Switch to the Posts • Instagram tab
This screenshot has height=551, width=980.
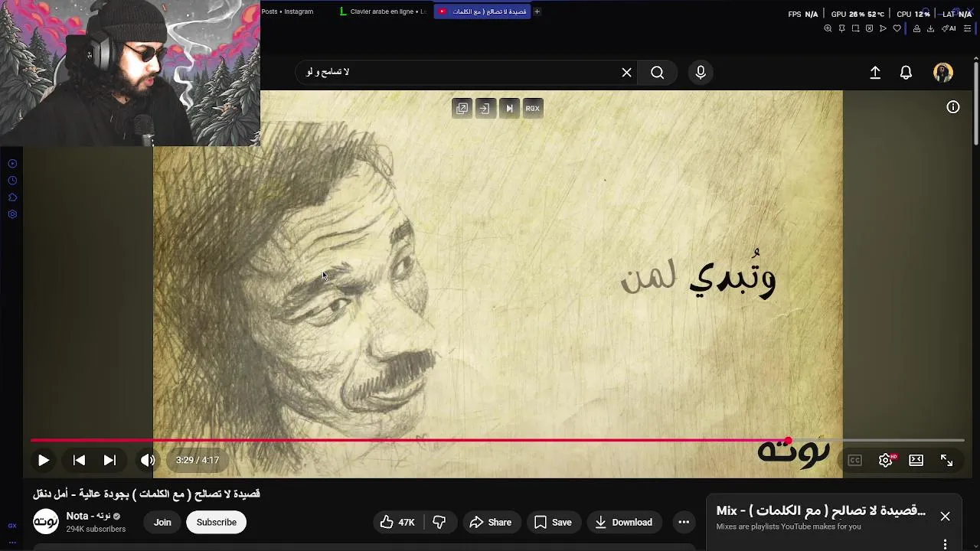click(287, 11)
